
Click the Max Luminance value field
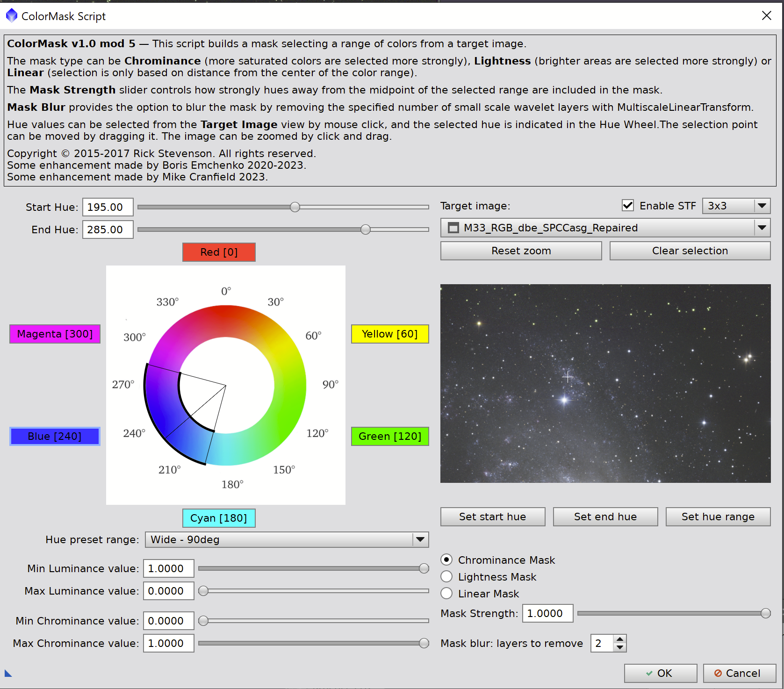(x=169, y=591)
